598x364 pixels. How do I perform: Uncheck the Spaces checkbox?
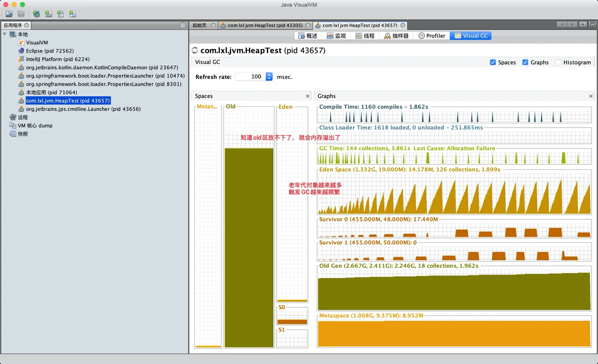493,62
